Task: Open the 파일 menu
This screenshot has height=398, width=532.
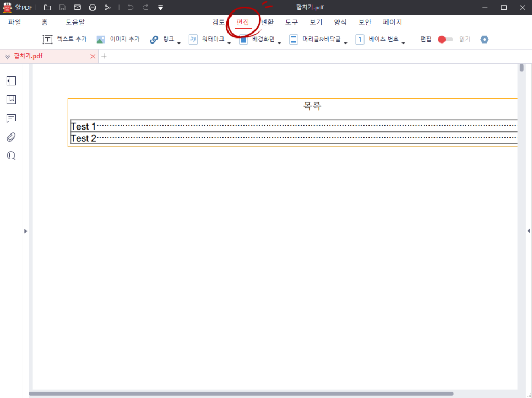Action: click(x=14, y=23)
